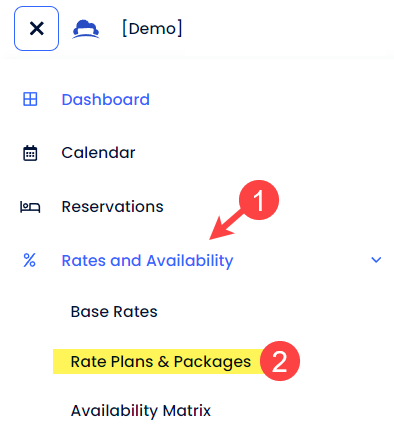Click the blue cloud logo icon
Screen dimensions: 394x443
86,29
